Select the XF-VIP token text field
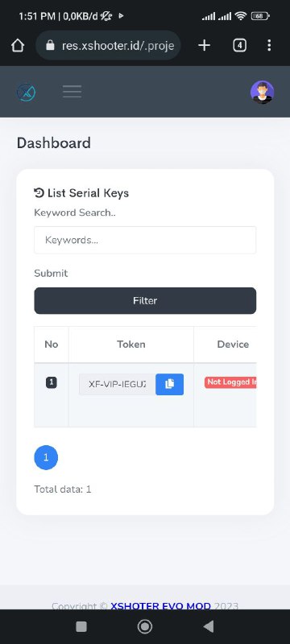The width and height of the screenshot is (290, 644). point(117,385)
